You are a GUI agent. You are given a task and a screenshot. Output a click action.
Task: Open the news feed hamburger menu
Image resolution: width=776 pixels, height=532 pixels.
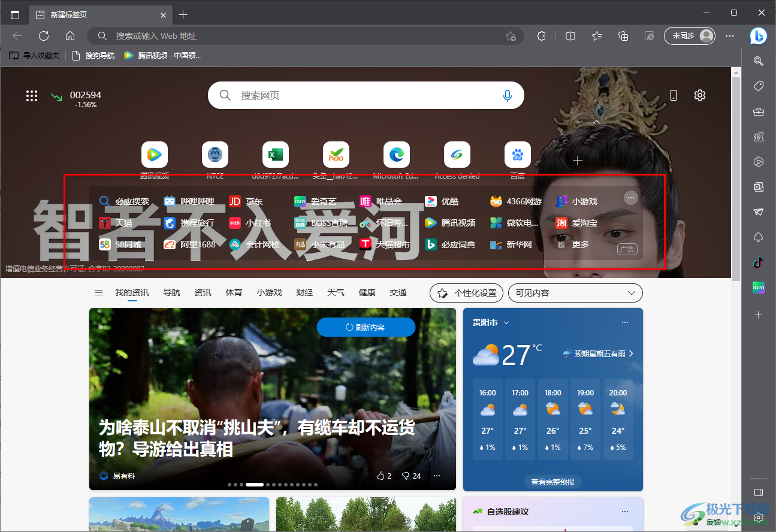[x=99, y=293]
